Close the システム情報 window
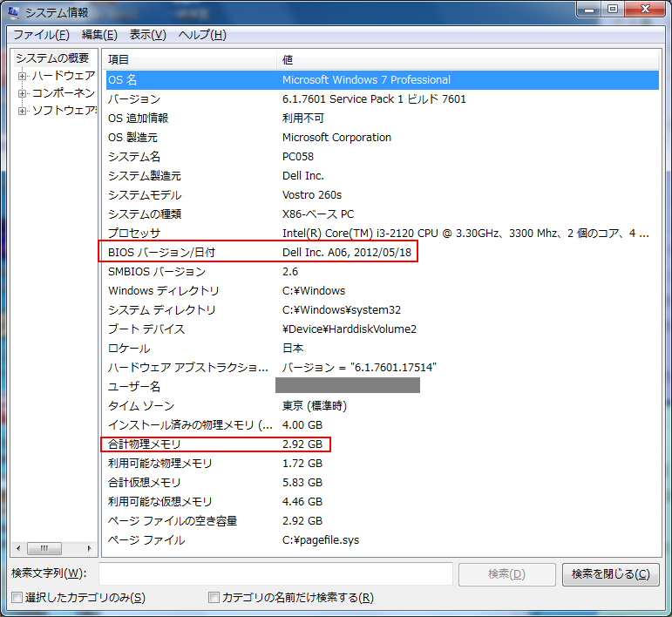672x617 pixels. point(646,10)
